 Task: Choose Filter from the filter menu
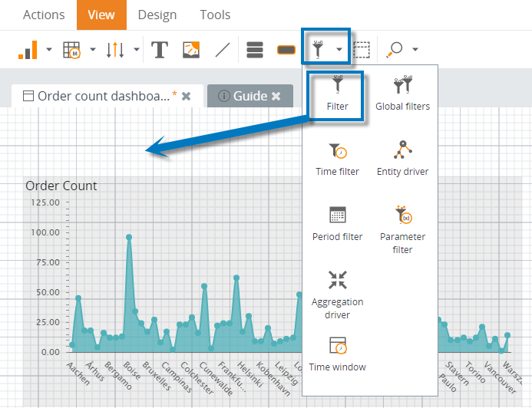[x=337, y=94]
